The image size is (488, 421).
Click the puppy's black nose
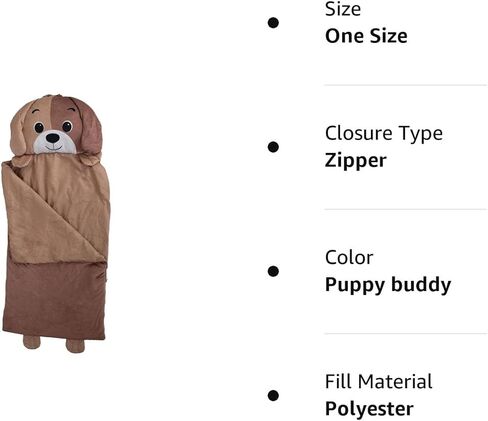[53, 138]
